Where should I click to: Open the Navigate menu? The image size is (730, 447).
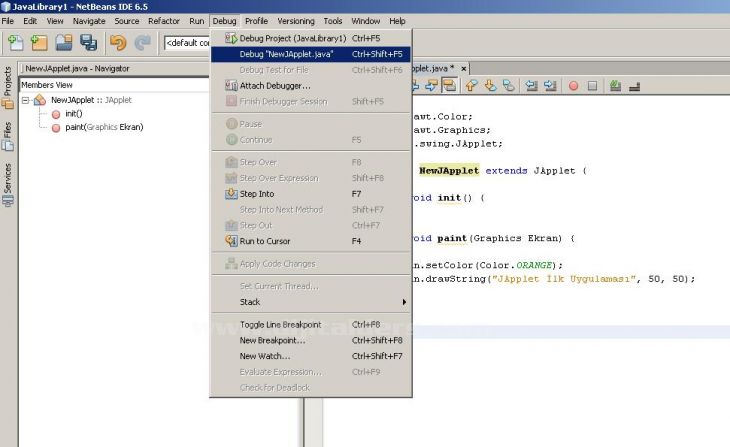pyautogui.click(x=89, y=21)
